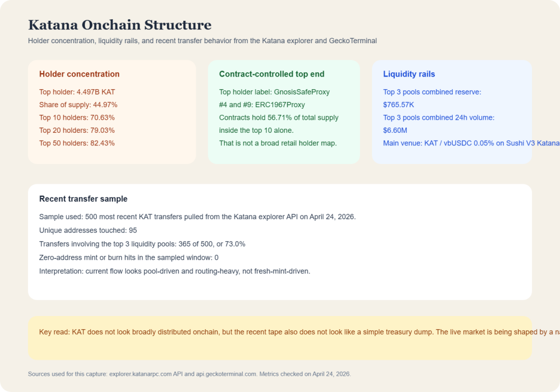Click the Katana Onchain Structure title
560x392 pixels.
(119, 25)
